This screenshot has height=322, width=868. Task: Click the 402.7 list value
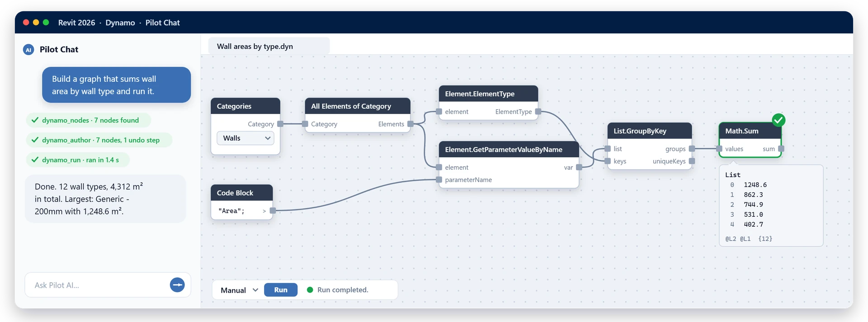click(x=753, y=224)
